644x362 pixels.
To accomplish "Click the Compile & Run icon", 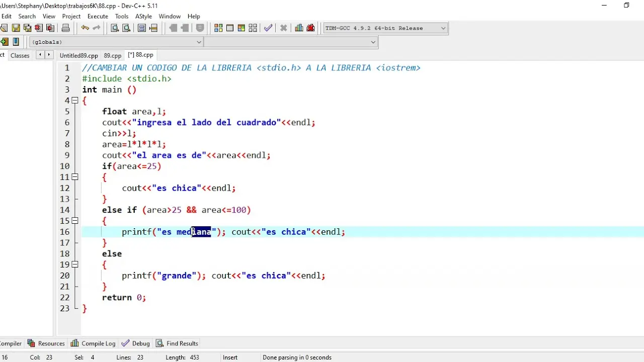I will coord(241,28).
